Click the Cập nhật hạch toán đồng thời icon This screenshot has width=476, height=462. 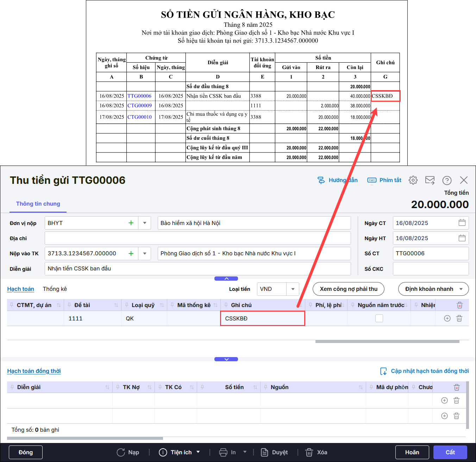383,371
